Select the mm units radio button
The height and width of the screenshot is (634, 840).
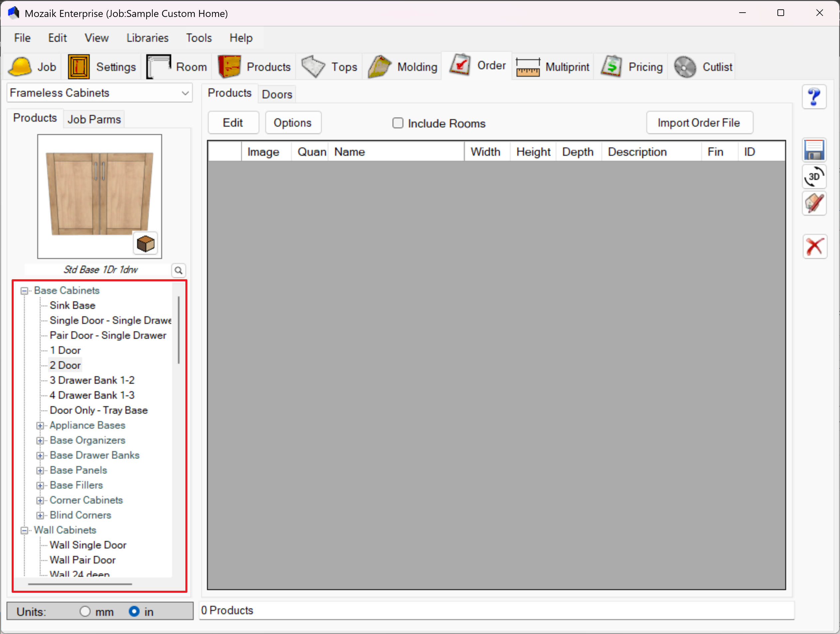tap(85, 611)
